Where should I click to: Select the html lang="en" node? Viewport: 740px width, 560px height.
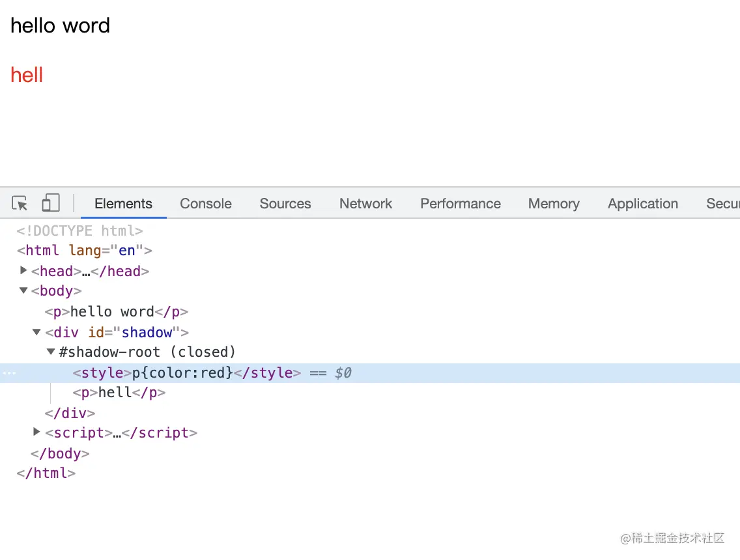(x=85, y=251)
